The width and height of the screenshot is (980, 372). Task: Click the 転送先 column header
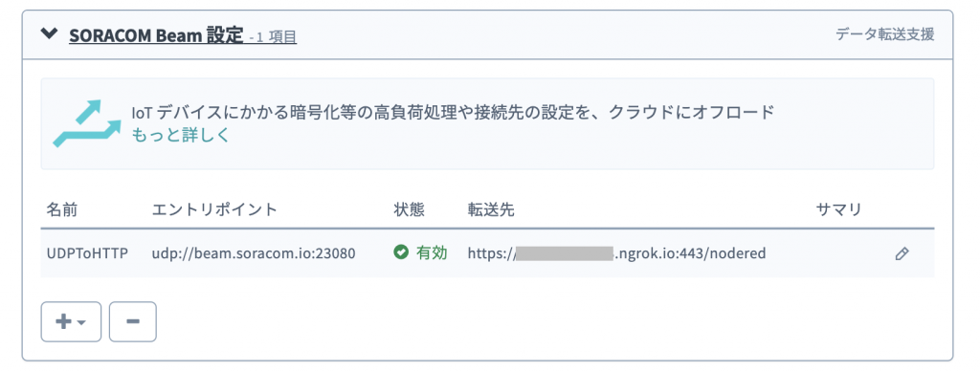pos(491,209)
